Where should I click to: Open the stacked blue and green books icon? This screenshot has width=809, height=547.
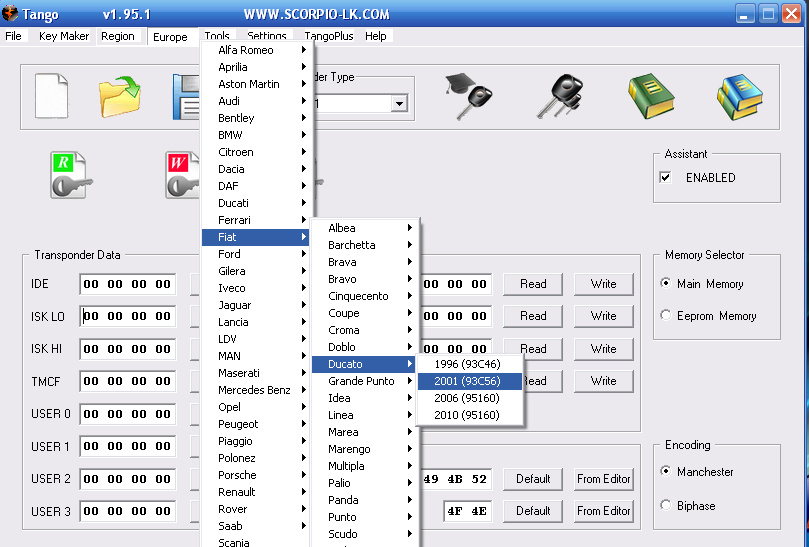tap(740, 96)
